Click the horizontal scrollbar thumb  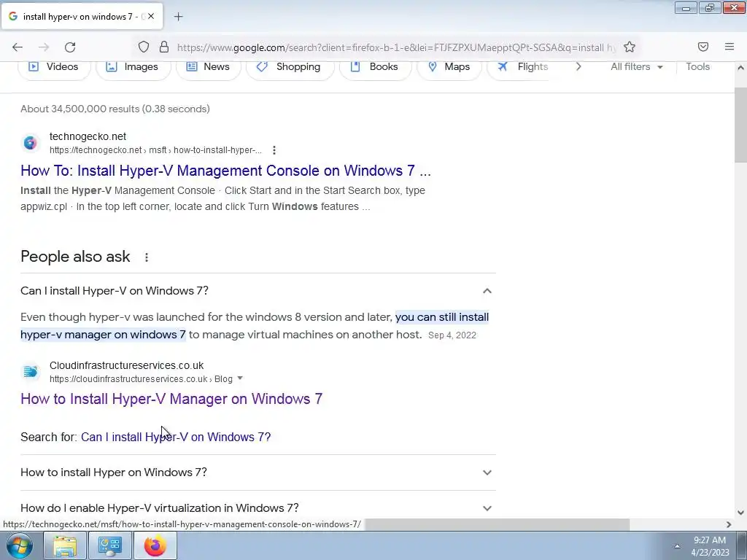[497, 524]
